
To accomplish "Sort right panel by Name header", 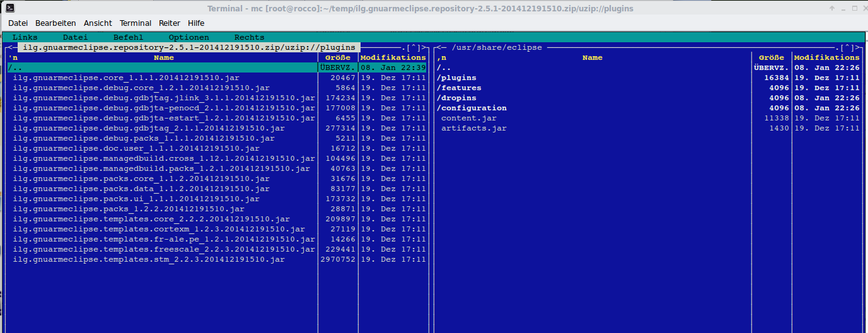I will (x=593, y=57).
